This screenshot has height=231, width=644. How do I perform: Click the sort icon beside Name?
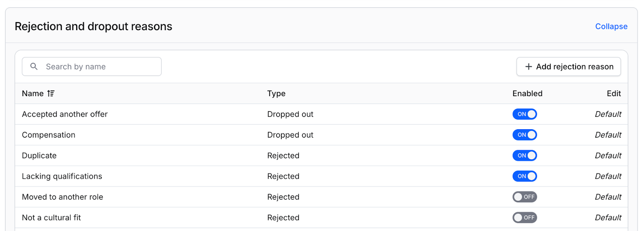pos(51,93)
